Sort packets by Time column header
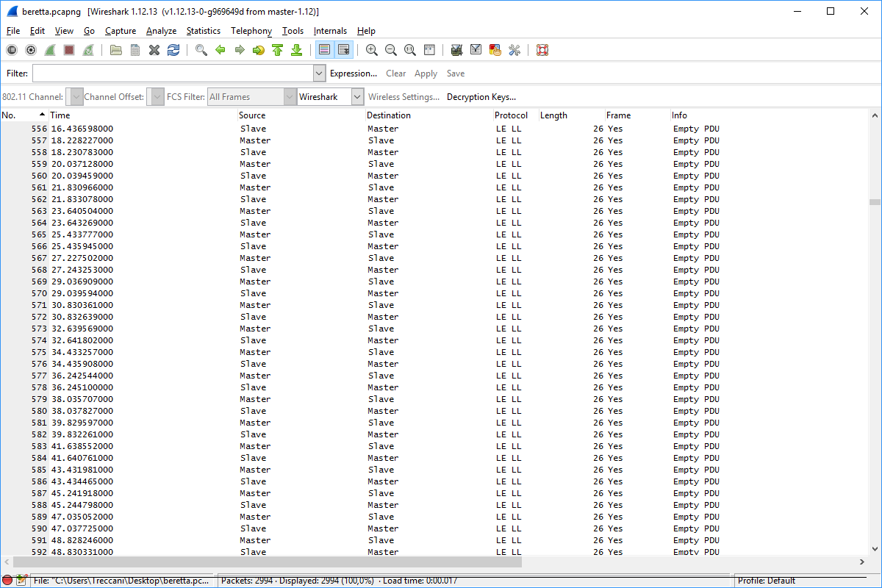This screenshot has width=882, height=588. (143, 115)
